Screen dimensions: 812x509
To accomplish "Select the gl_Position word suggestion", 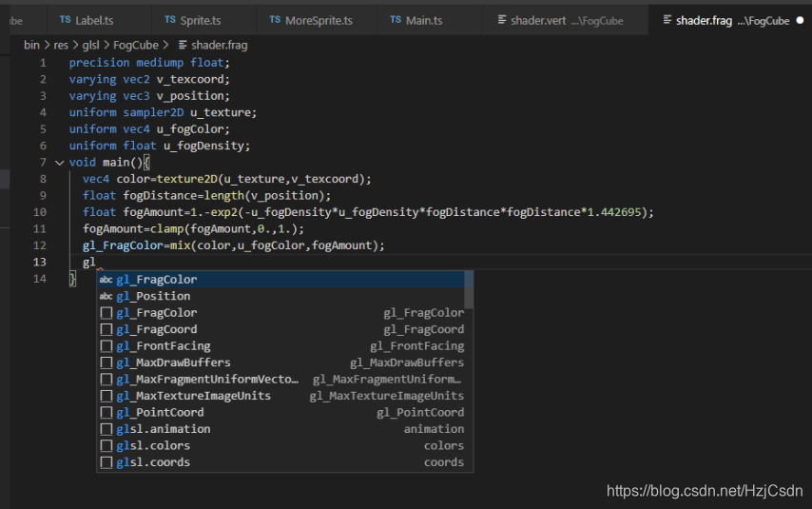I will [x=280, y=296].
